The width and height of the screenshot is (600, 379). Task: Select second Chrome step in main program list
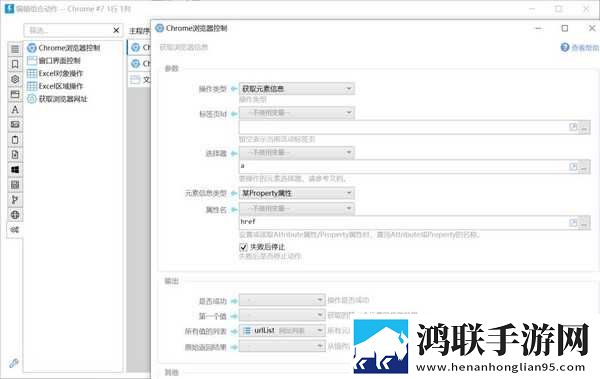(x=139, y=64)
